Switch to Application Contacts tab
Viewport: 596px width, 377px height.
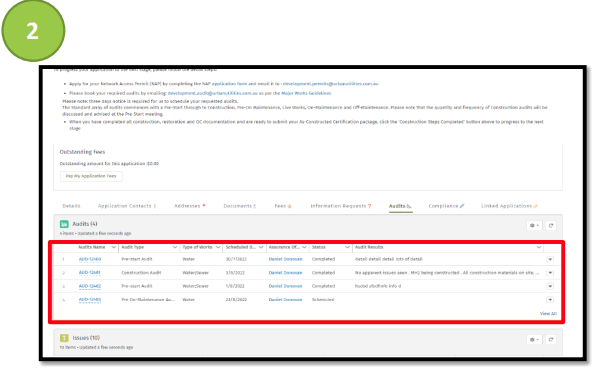pyautogui.click(x=127, y=206)
